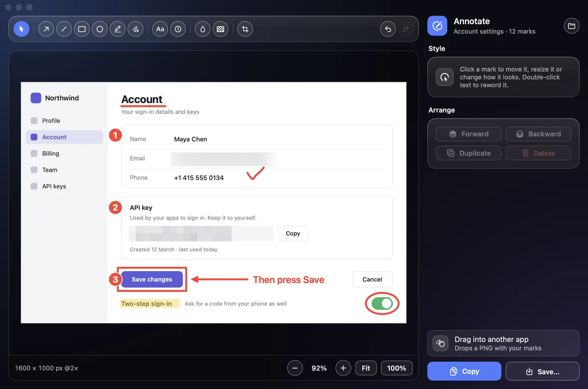Select the Aa text tool
Screen dimensions: 588x389
coord(160,29)
